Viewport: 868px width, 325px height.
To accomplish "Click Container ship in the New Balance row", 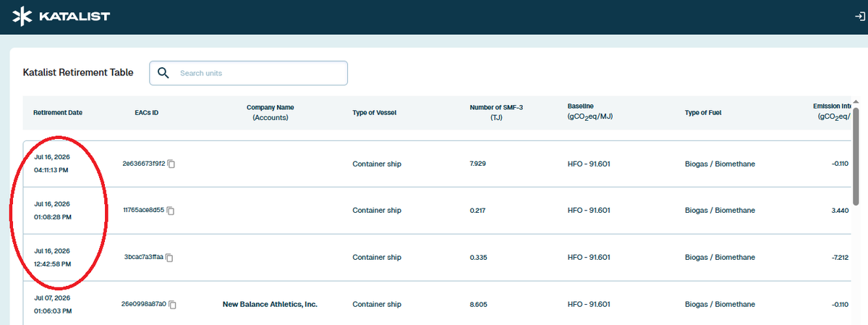I will tap(377, 305).
